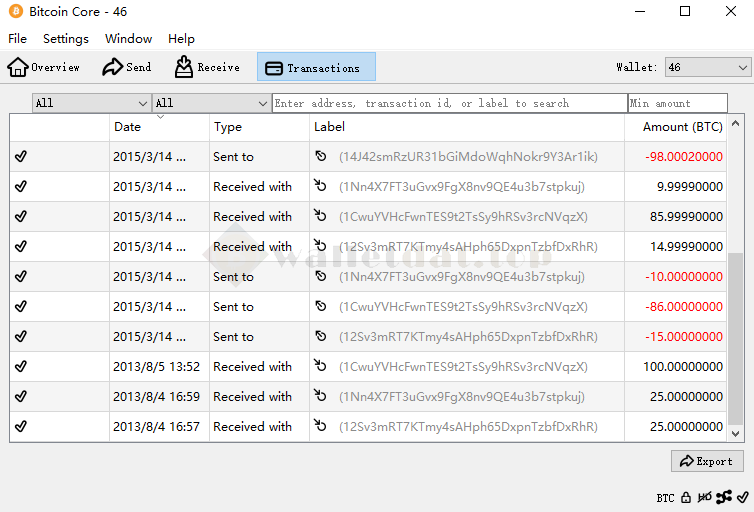Open the Settings menu

pos(66,39)
